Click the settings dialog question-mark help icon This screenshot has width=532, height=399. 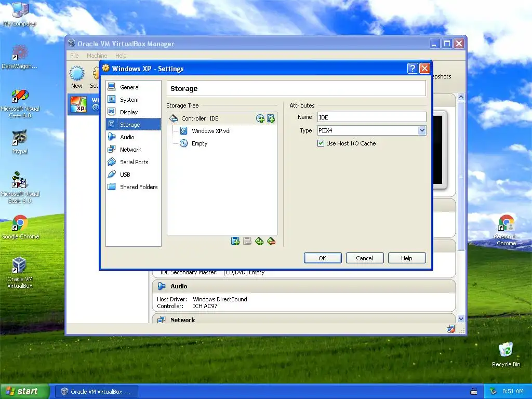tap(412, 69)
